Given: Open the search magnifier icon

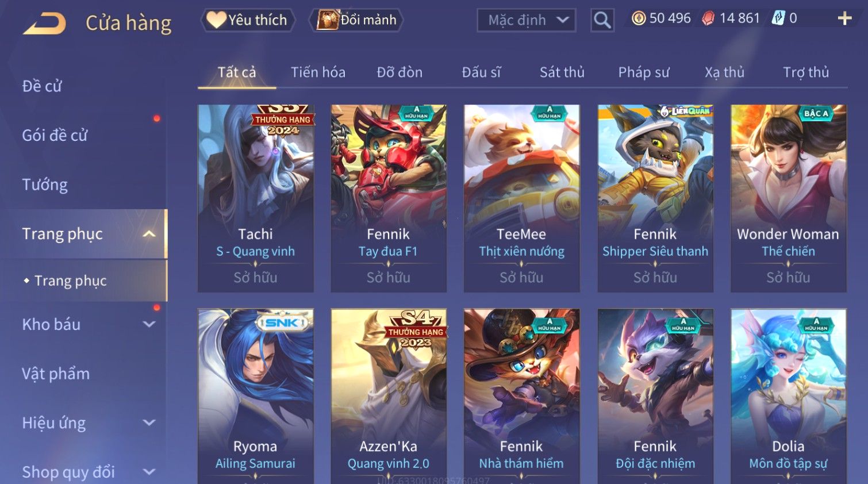Looking at the screenshot, I should (602, 20).
